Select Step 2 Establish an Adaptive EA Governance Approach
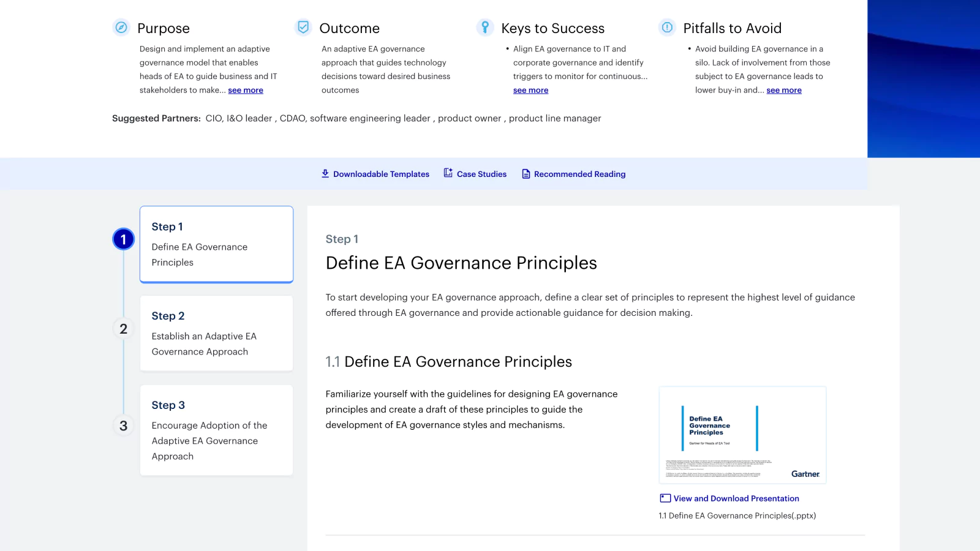This screenshot has width=980, height=551. click(x=216, y=332)
